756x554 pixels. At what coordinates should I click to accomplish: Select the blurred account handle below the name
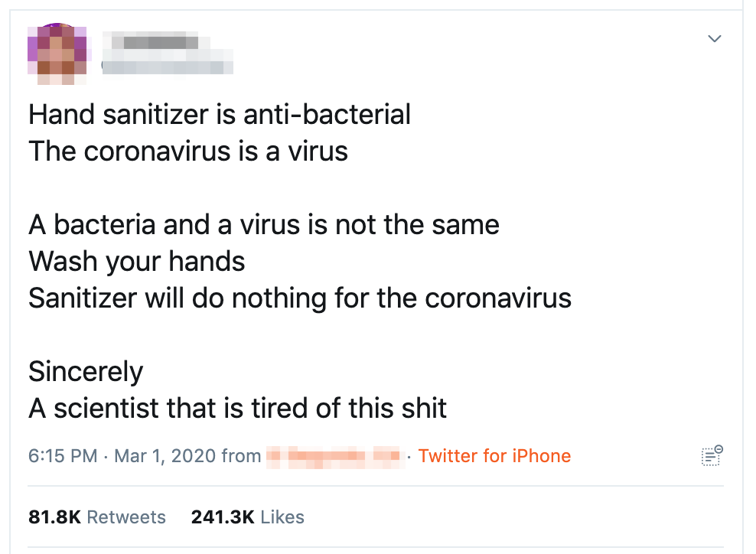point(168,67)
